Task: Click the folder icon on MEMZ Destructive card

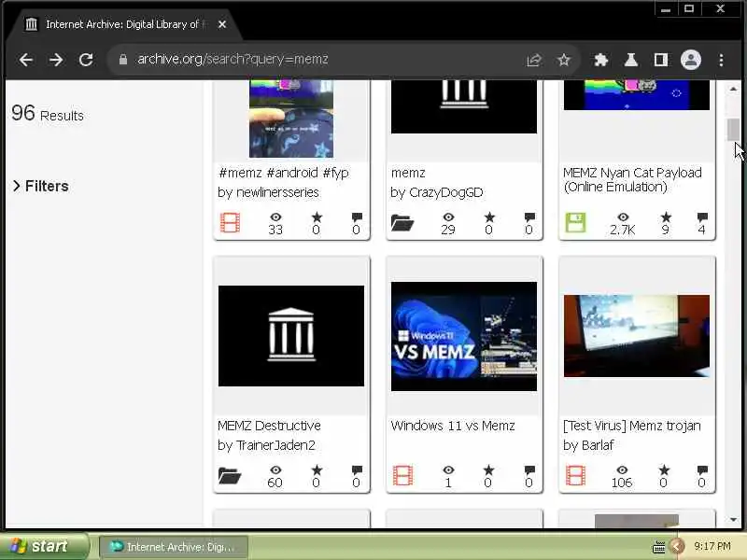Action: [230, 475]
